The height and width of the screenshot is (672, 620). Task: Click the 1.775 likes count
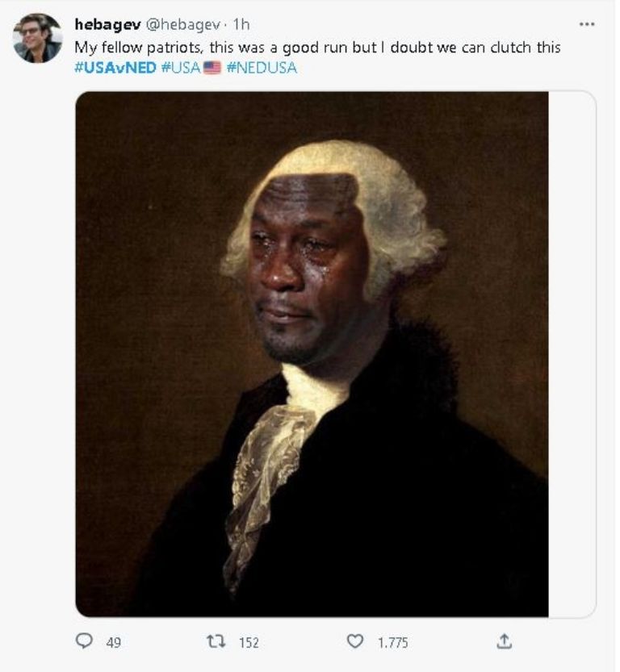pos(393,642)
